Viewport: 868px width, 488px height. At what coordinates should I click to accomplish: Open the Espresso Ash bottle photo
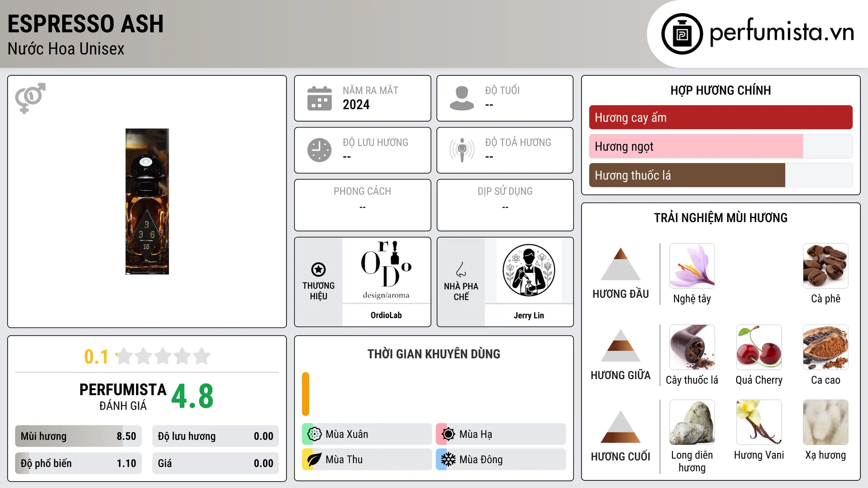(x=147, y=202)
